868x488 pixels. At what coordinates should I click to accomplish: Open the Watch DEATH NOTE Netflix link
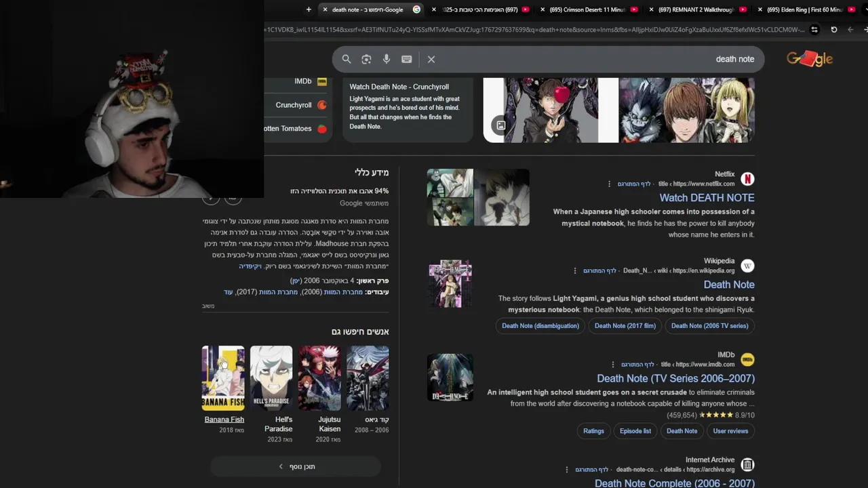point(707,198)
